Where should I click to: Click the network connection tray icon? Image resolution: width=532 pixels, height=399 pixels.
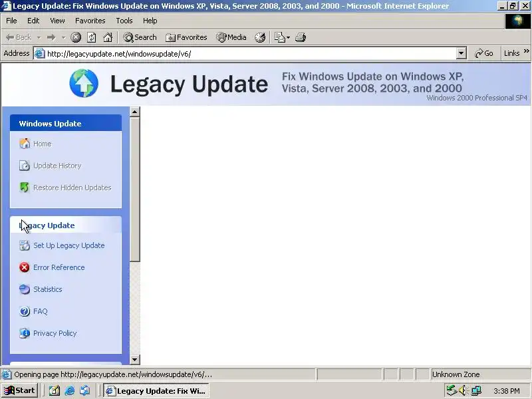click(476, 391)
